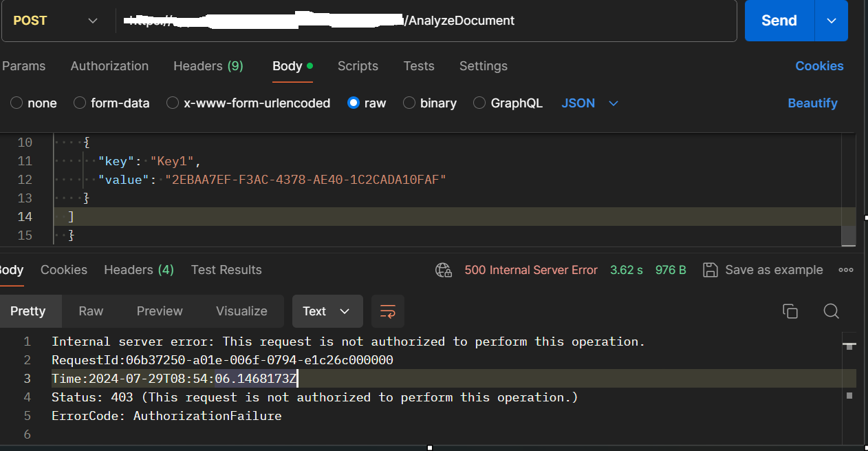Screen dimensions: 868x451
Task: Select the Raw view tab
Action: (91, 311)
